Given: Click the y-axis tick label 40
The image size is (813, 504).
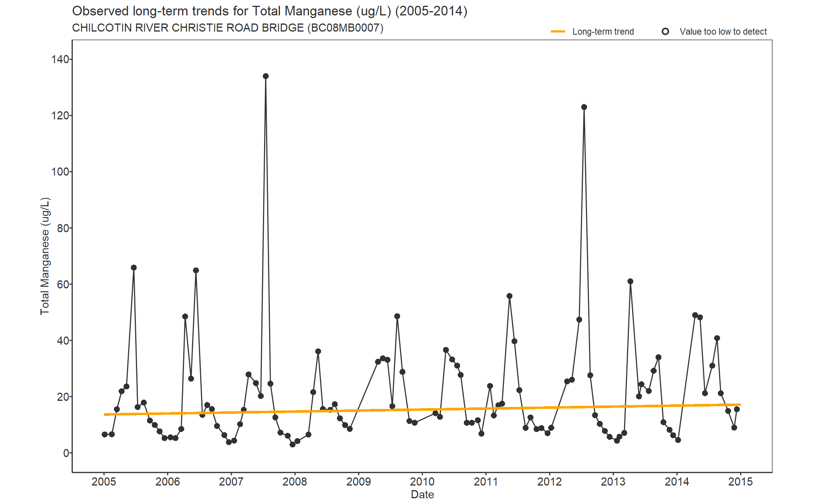Looking at the screenshot, I should tap(63, 340).
